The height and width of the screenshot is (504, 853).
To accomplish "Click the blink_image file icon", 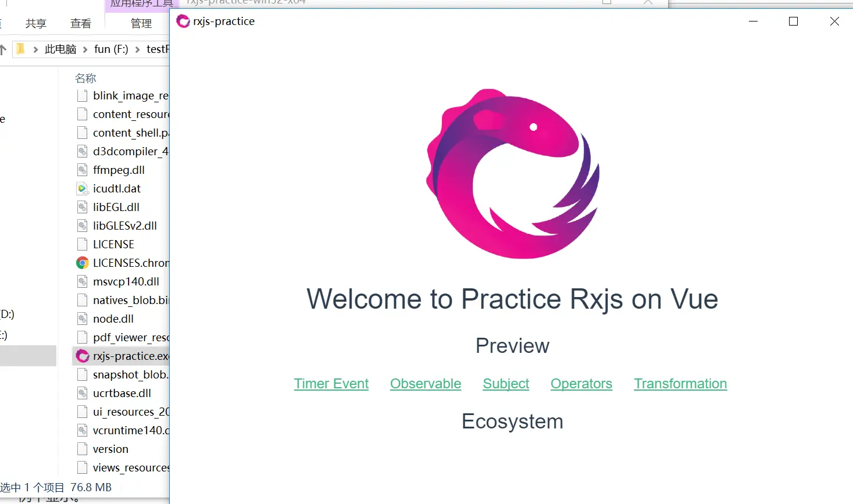I will pos(83,95).
